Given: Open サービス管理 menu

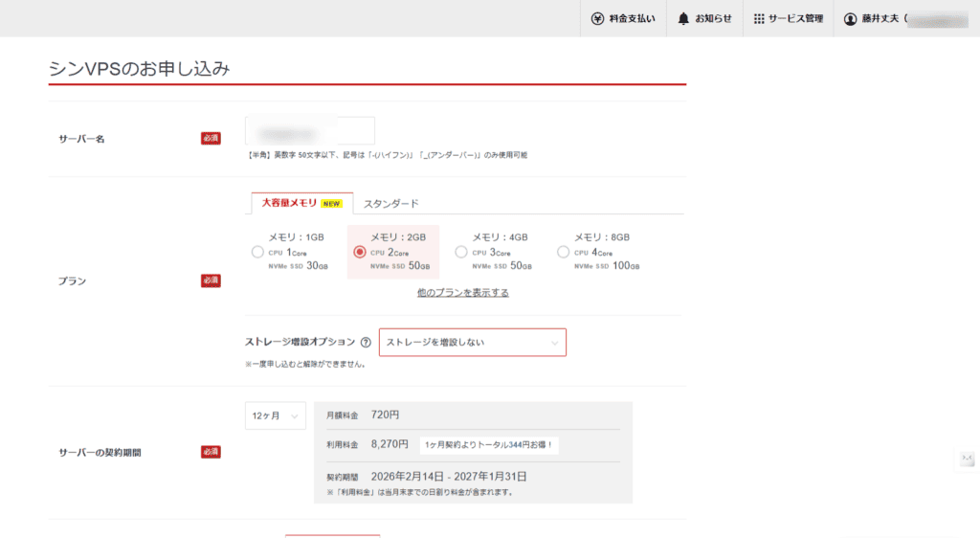Looking at the screenshot, I should pos(789,19).
